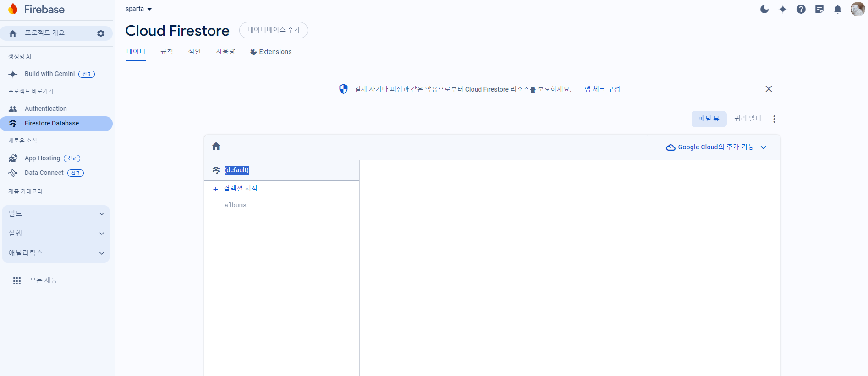Select Firestore Database in sidebar

(x=56, y=124)
